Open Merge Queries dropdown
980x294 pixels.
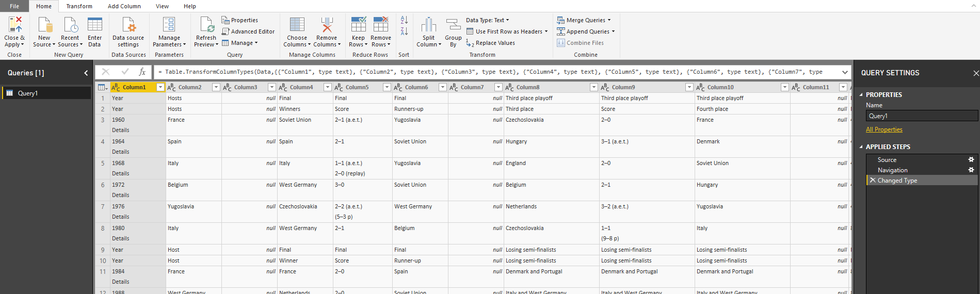[584, 20]
